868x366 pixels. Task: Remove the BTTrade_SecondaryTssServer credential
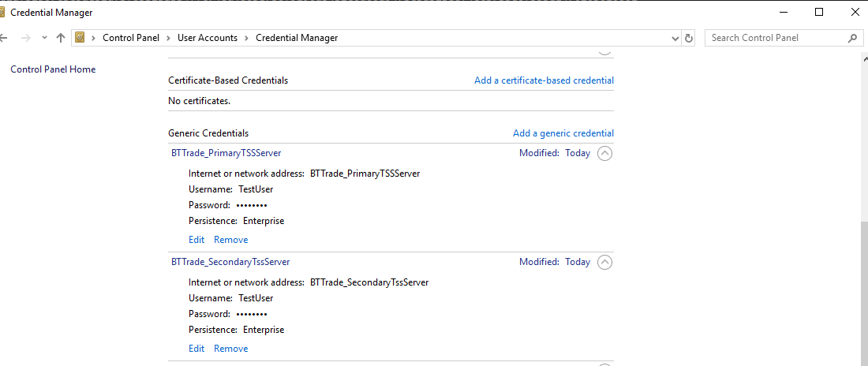(x=231, y=349)
